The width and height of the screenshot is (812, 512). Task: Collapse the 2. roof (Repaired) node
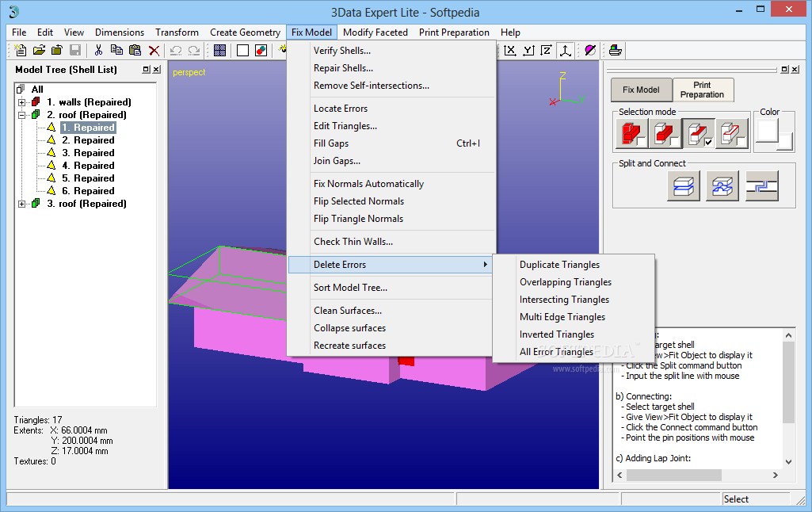[x=21, y=115]
